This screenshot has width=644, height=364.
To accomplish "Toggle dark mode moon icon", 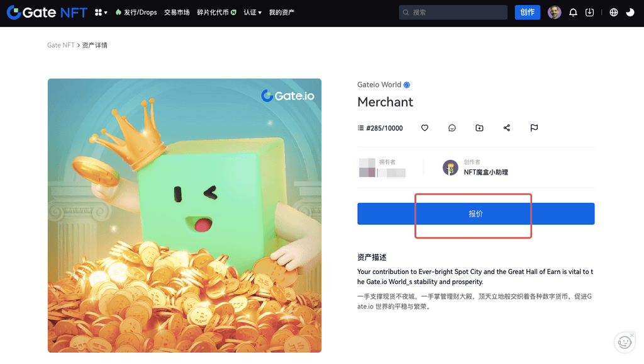I will tap(630, 13).
